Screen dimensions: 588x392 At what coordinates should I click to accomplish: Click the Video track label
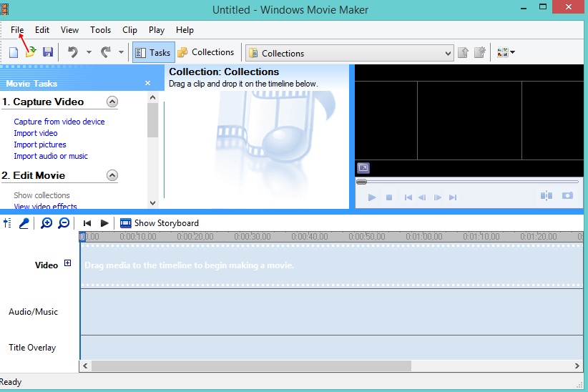[46, 265]
